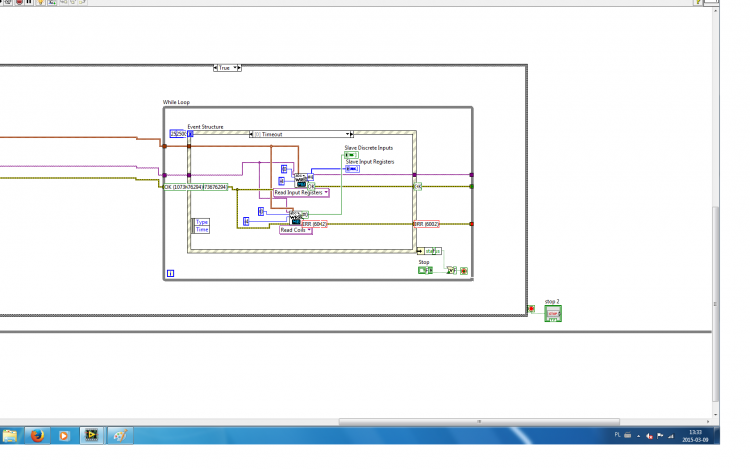Click the vertical scrollbar thumb
This screenshot has height=469, width=750.
[716, 304]
